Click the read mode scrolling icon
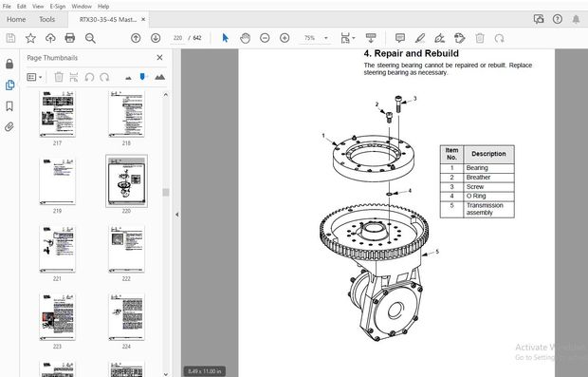 371,38
